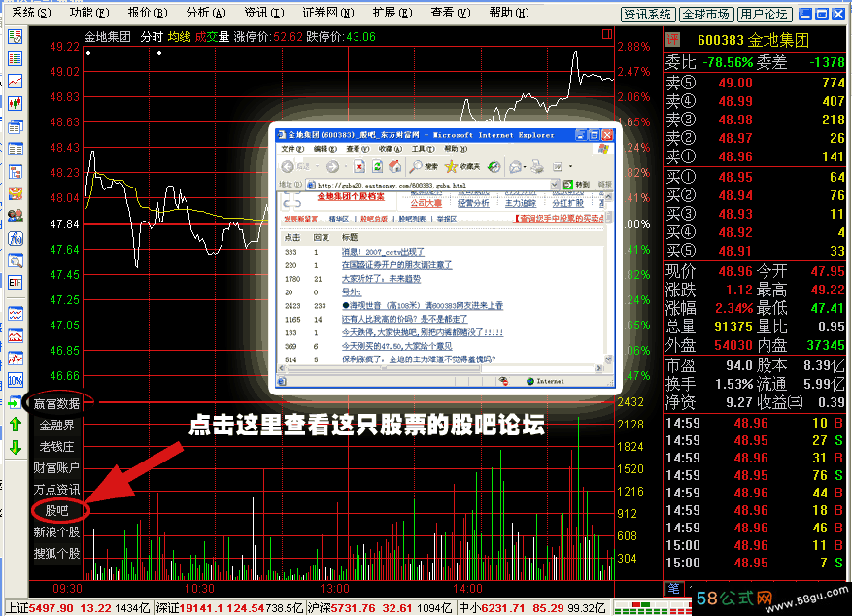Click IE Favorites star button
852x616 pixels.
pyautogui.click(x=462, y=167)
